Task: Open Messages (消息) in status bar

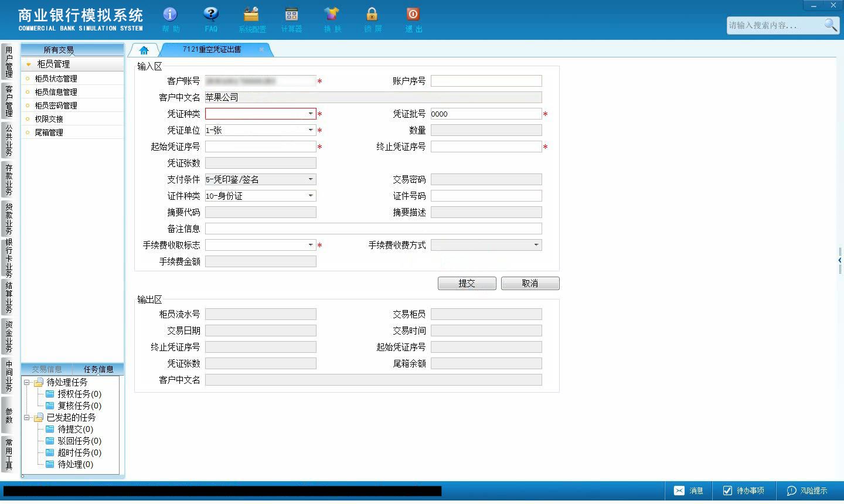Action: tap(688, 491)
